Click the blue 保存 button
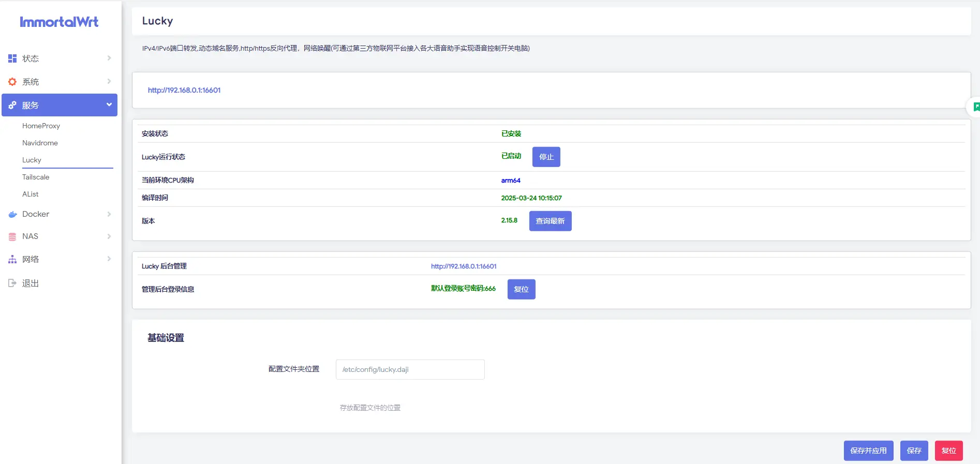This screenshot has width=980, height=464. (914, 451)
